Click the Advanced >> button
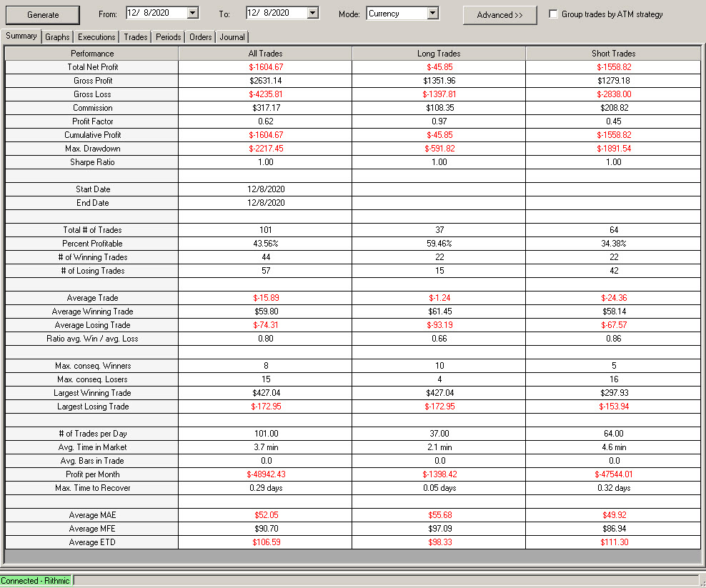This screenshot has height=588, width=706. pos(499,15)
